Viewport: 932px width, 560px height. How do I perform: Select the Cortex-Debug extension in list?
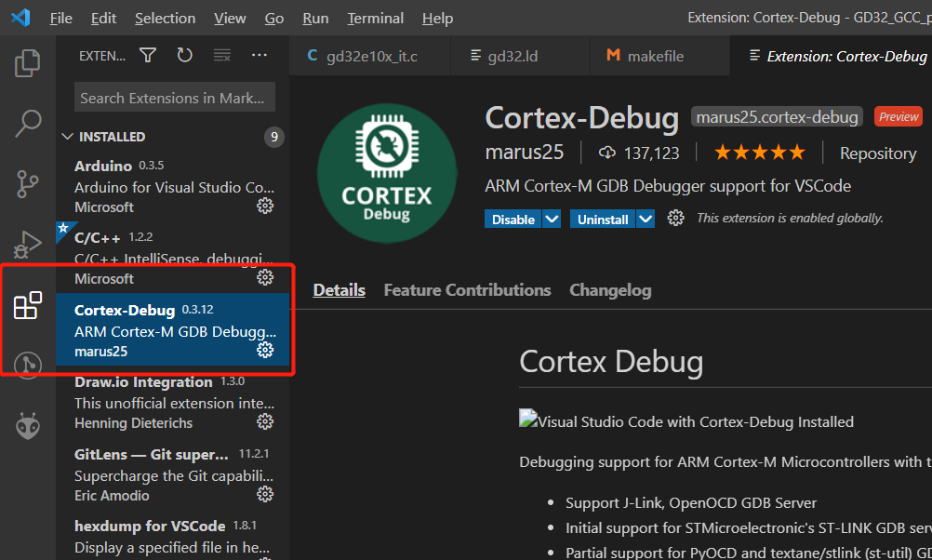[172, 329]
